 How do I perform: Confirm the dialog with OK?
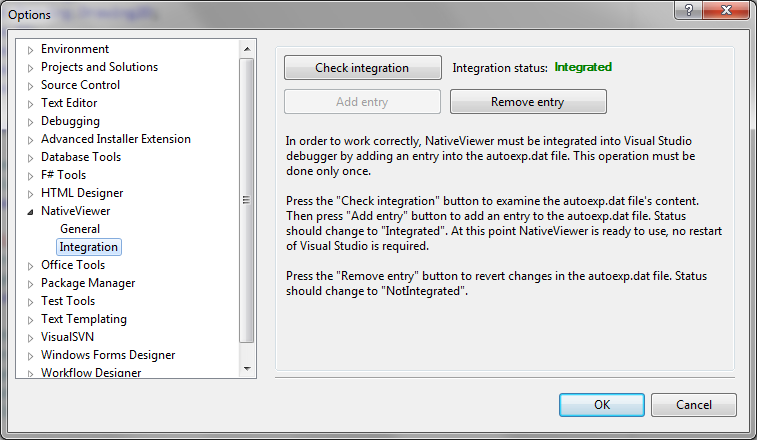pos(601,405)
